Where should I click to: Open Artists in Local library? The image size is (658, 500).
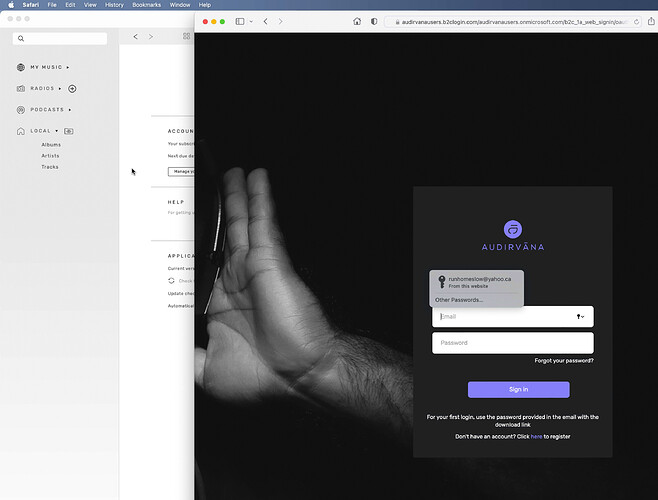pos(50,156)
